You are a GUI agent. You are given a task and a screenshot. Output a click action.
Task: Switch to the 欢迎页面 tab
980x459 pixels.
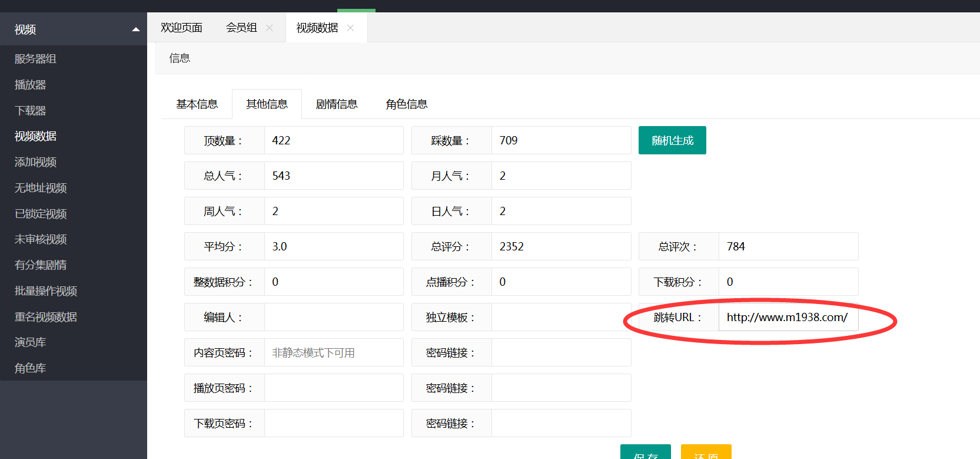coord(181,28)
